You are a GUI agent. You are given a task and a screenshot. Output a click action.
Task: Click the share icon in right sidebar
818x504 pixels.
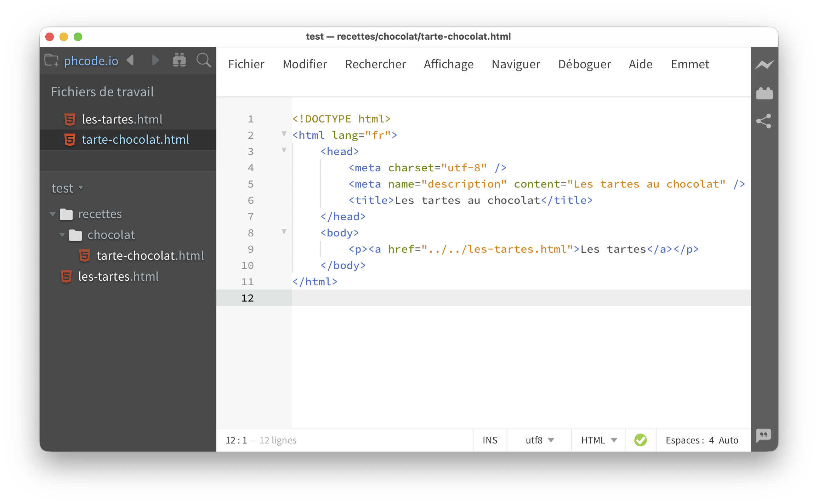(764, 121)
